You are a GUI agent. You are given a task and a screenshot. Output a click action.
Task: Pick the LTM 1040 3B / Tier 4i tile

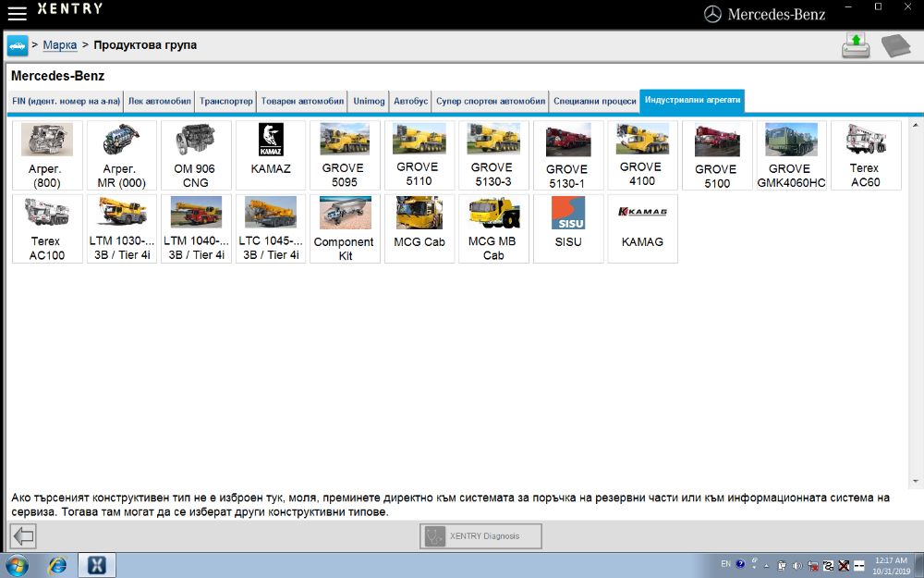tap(196, 228)
